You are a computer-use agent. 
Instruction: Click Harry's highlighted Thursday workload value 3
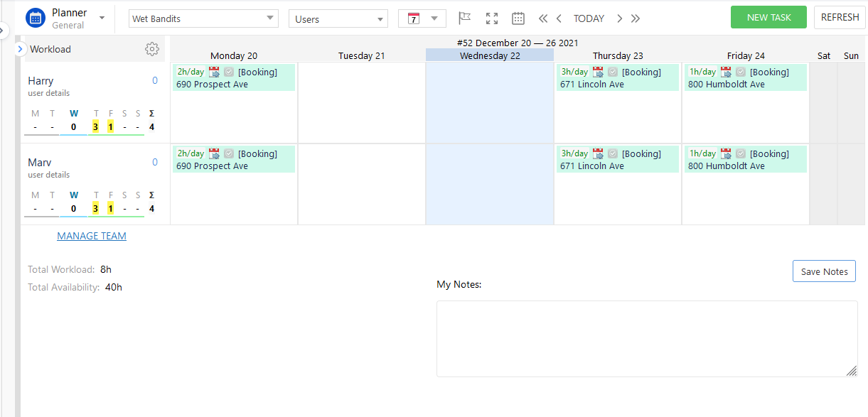(x=95, y=127)
